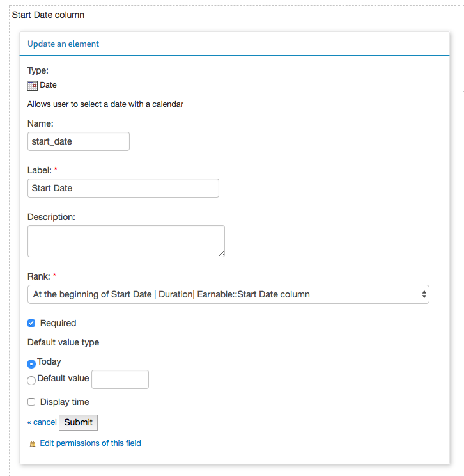Focus the Name field containing start_date
The image size is (464, 476).
[79, 141]
